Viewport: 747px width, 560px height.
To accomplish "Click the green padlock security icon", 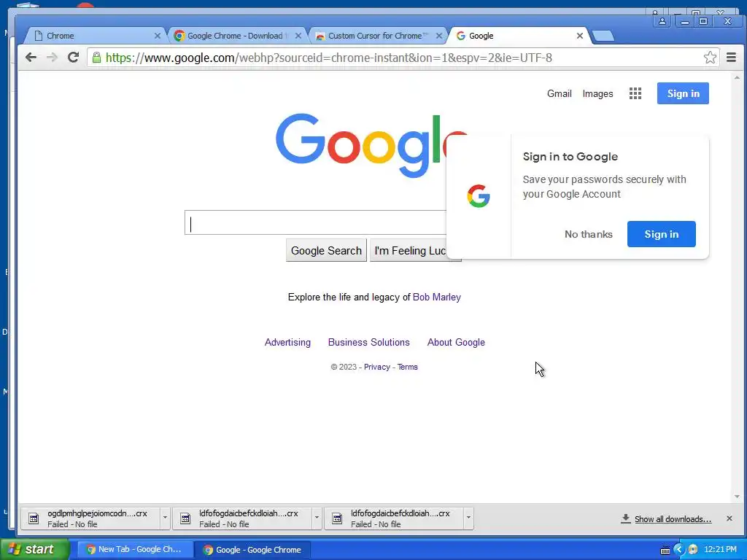I will [96, 58].
